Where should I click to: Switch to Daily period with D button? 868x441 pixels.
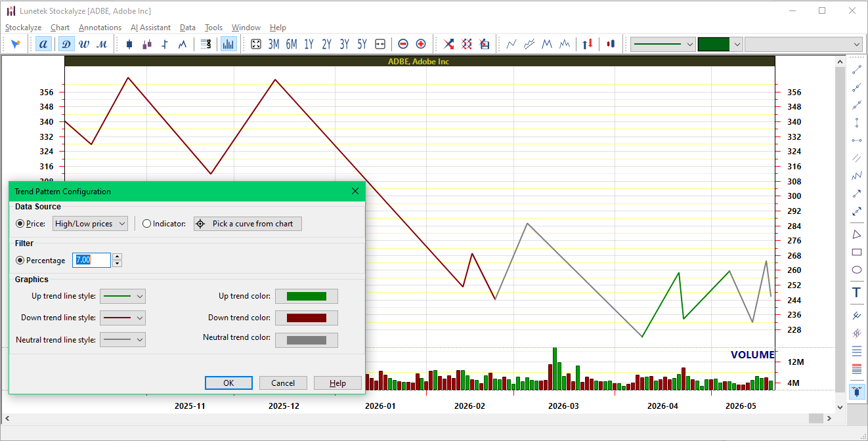[x=66, y=44]
